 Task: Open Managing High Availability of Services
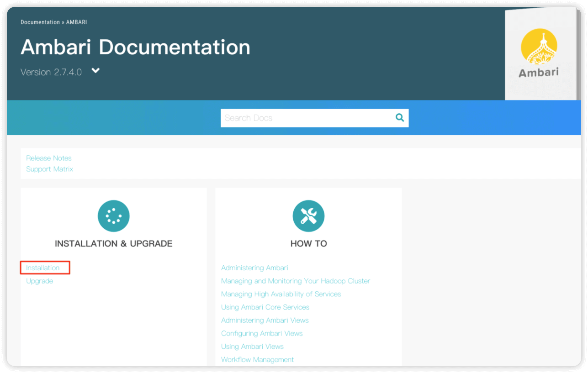(281, 294)
